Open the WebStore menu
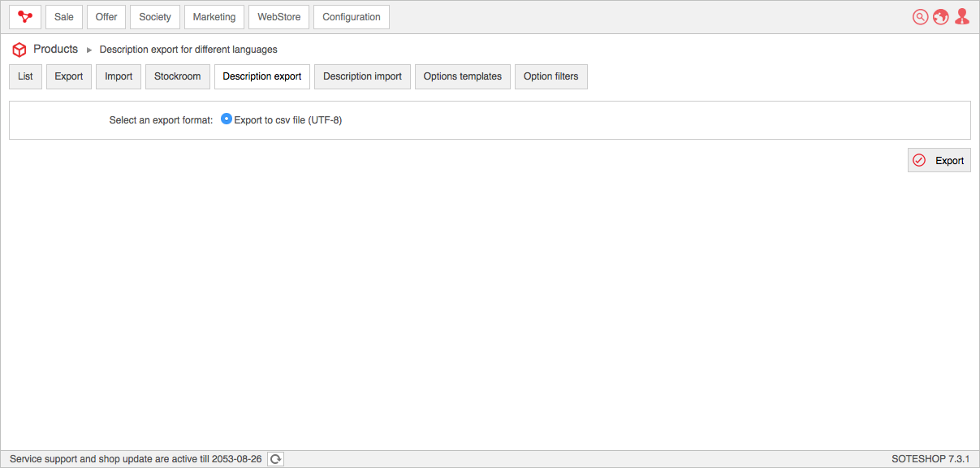The image size is (980, 468). pos(279,17)
